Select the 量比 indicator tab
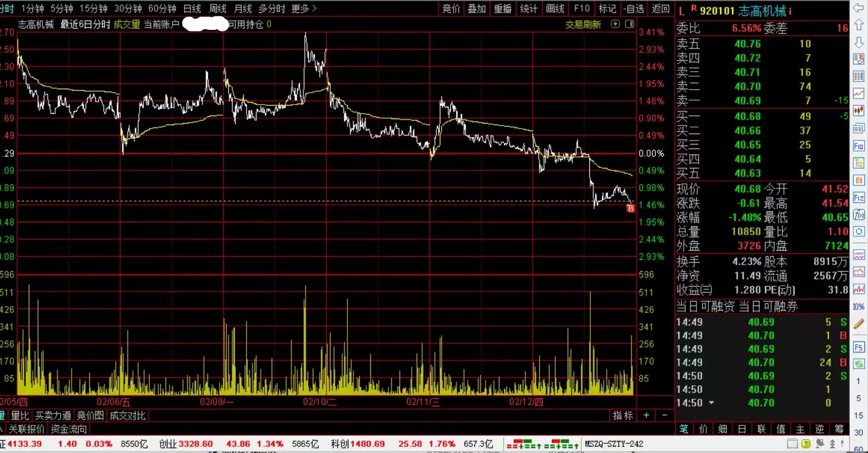This screenshot has height=453, width=868. point(20,416)
